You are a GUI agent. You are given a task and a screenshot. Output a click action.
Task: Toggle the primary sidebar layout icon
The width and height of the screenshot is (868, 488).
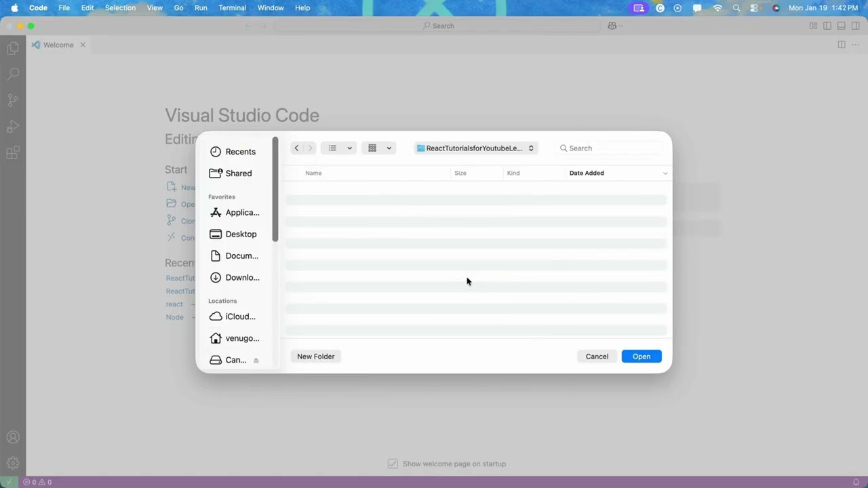(x=827, y=26)
